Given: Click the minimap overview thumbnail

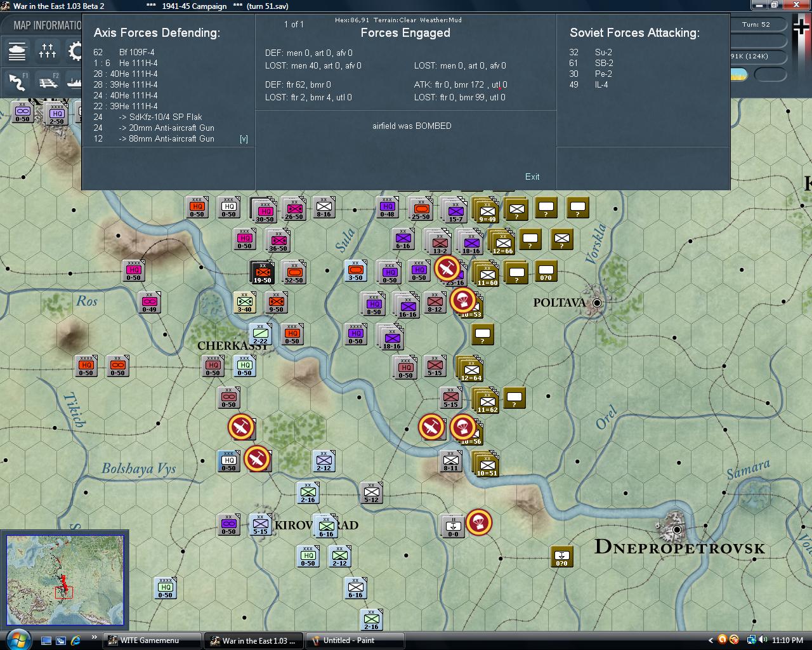Looking at the screenshot, I should pyautogui.click(x=64, y=581).
